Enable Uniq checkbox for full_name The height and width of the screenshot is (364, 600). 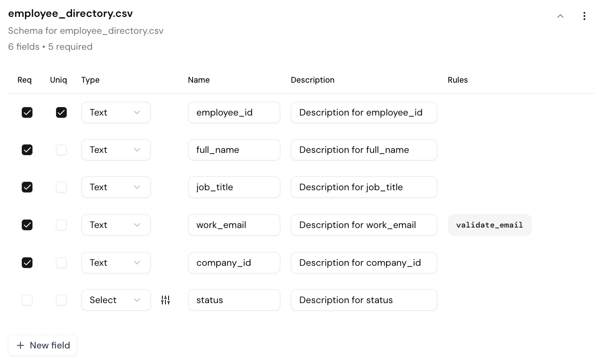point(61,150)
